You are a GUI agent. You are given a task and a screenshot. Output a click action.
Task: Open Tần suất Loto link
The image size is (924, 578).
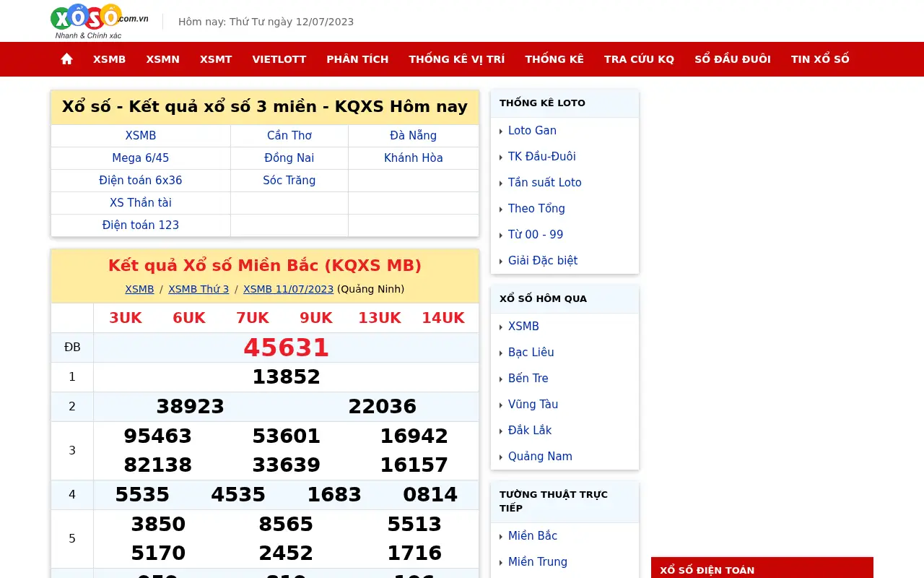[544, 183]
